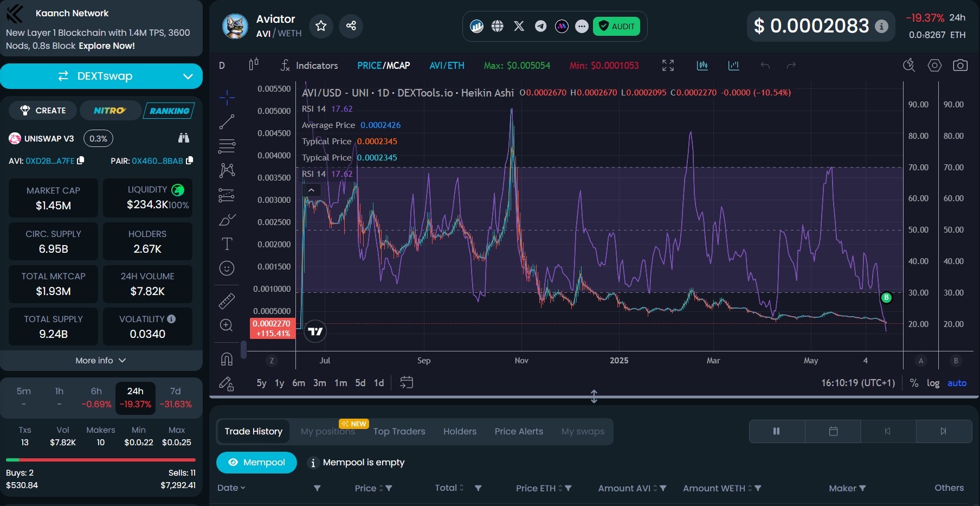The width and height of the screenshot is (980, 506).
Task: Add Aviator to favorites with star icon
Action: [321, 25]
